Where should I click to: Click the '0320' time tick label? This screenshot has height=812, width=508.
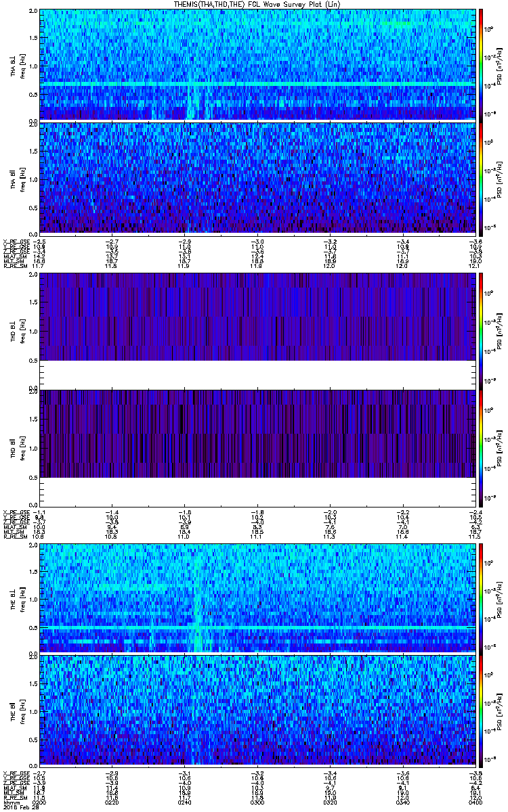point(329,802)
